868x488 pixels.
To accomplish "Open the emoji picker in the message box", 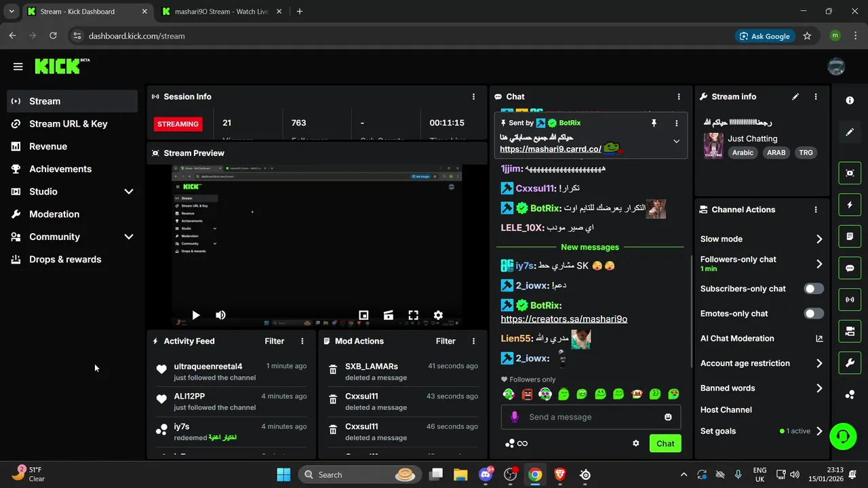I will (668, 417).
